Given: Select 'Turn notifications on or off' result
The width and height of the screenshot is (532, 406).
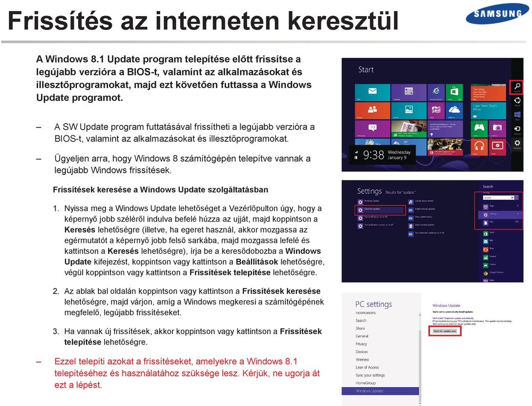Looking at the screenshot, I should [x=372, y=218].
